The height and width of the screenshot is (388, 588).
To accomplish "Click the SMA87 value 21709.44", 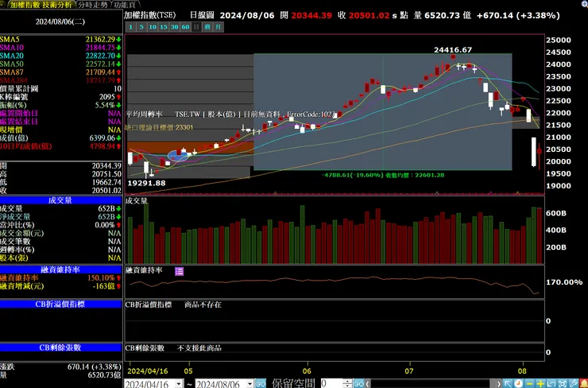I will [100, 72].
